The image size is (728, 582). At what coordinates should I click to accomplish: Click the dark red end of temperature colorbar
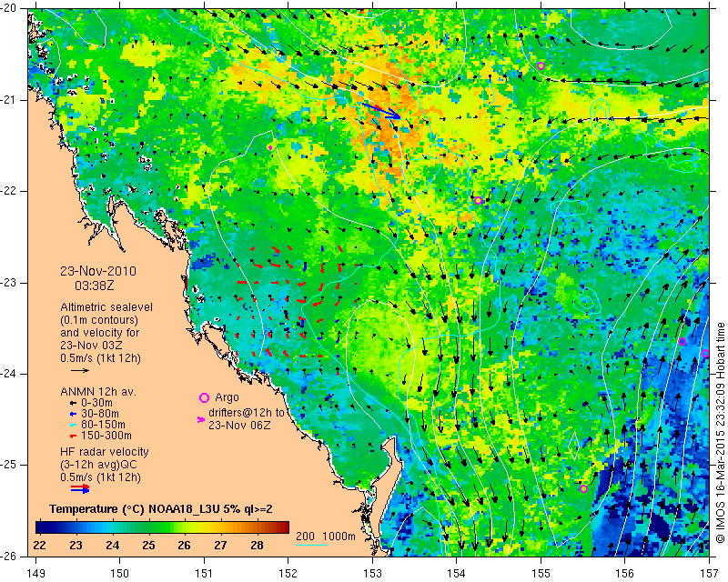[283, 527]
